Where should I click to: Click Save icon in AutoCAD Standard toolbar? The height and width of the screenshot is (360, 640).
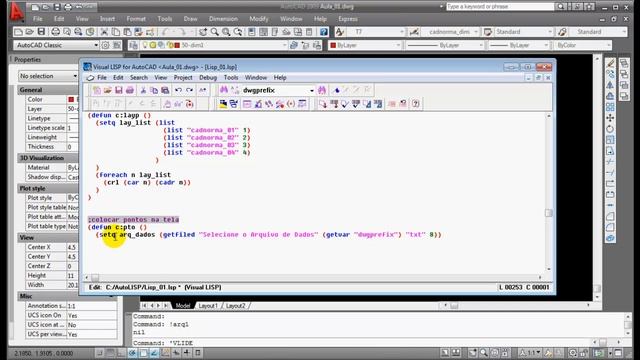click(41, 32)
